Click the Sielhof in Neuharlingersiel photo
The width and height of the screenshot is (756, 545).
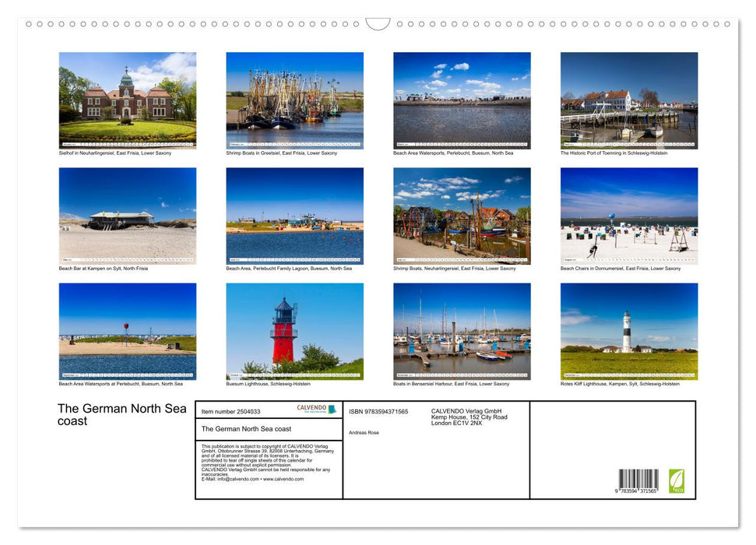click(127, 100)
